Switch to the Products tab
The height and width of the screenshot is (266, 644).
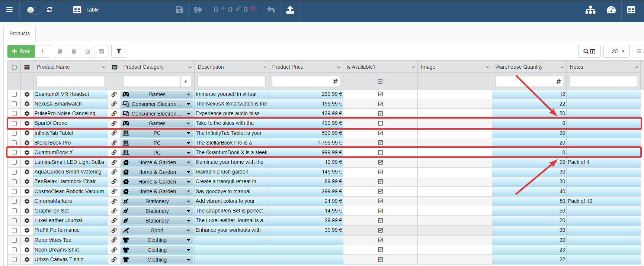[x=20, y=33]
